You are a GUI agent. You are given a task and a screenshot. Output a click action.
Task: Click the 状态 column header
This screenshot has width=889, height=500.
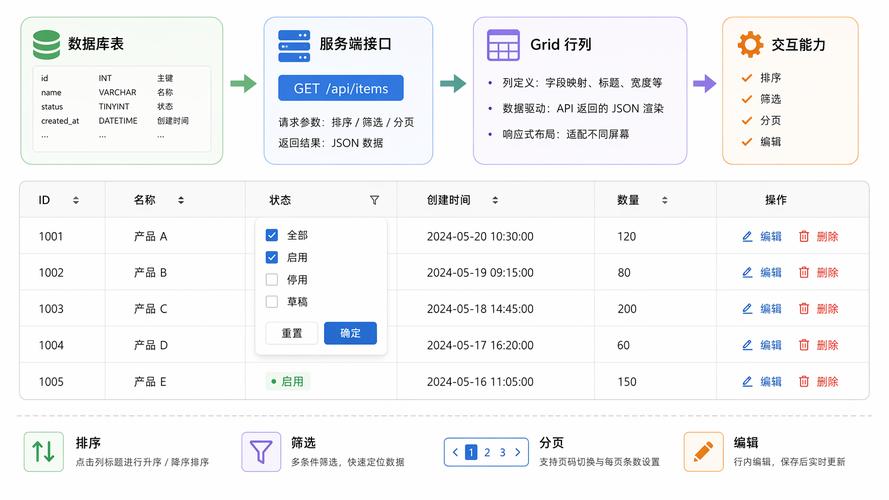click(280, 200)
